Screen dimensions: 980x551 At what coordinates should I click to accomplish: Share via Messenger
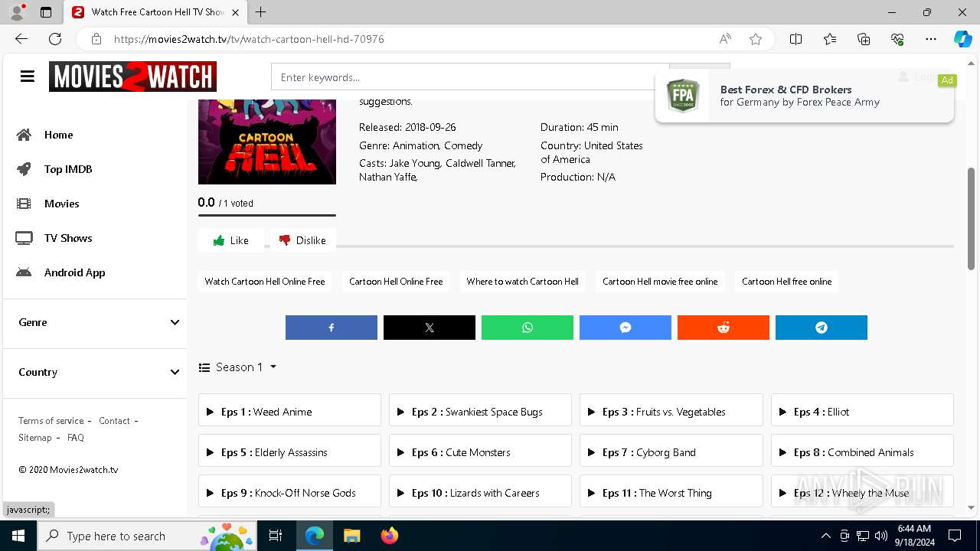[626, 328]
